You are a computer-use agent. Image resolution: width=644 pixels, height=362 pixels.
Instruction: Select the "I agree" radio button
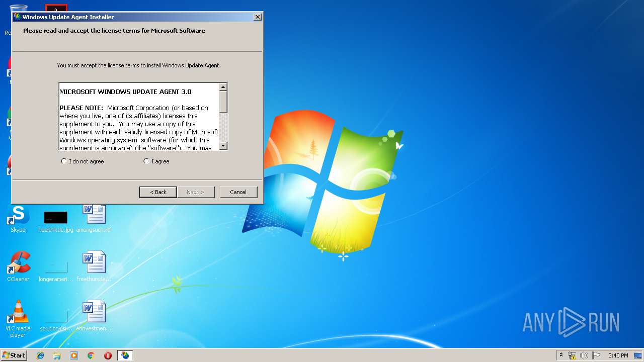click(146, 161)
